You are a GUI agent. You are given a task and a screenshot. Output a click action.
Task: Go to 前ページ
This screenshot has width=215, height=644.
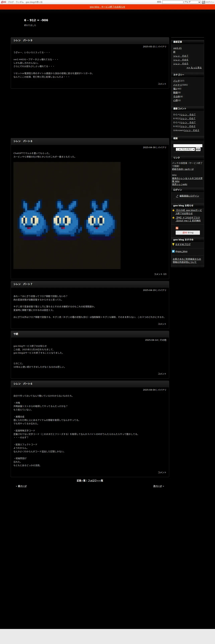pyautogui.click(x=22, y=486)
